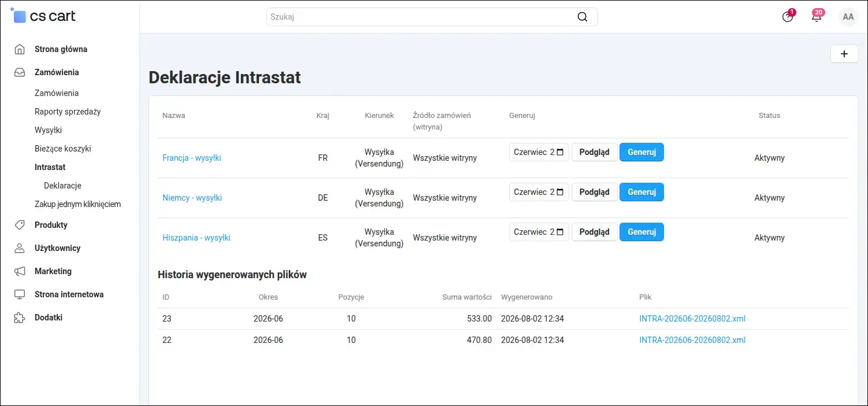This screenshot has width=868, height=406.
Task: Click the person icon beside Użytkownicy
Action: click(x=20, y=248)
